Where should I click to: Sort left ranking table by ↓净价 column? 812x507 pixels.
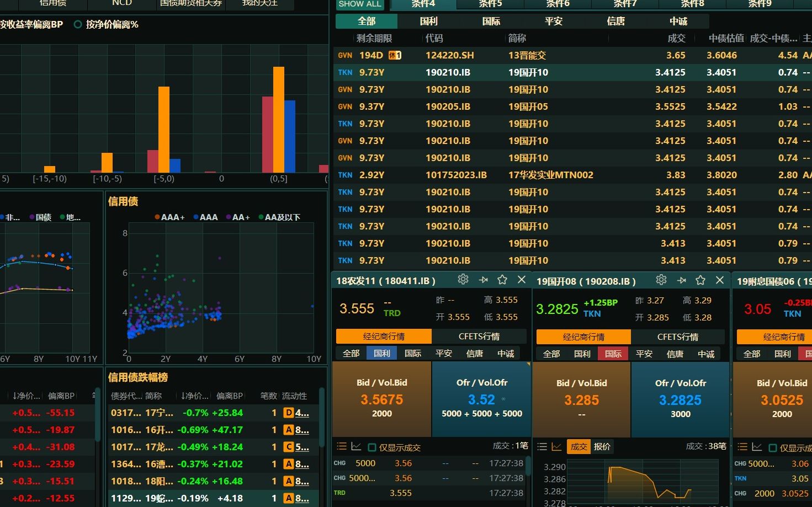tap(26, 396)
